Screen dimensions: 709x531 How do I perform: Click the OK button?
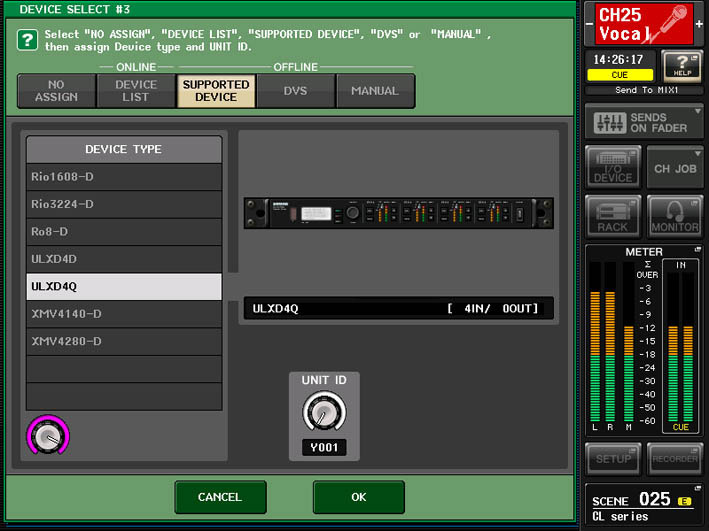coord(359,497)
